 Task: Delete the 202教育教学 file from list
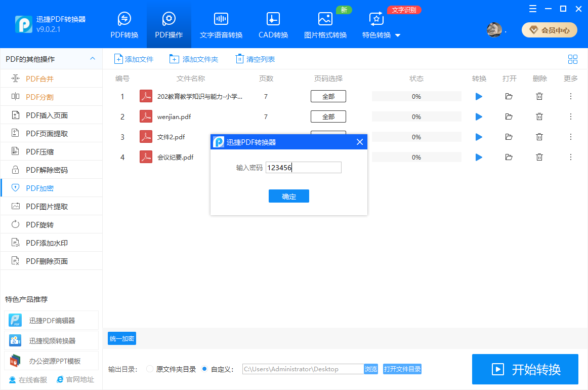pos(539,96)
